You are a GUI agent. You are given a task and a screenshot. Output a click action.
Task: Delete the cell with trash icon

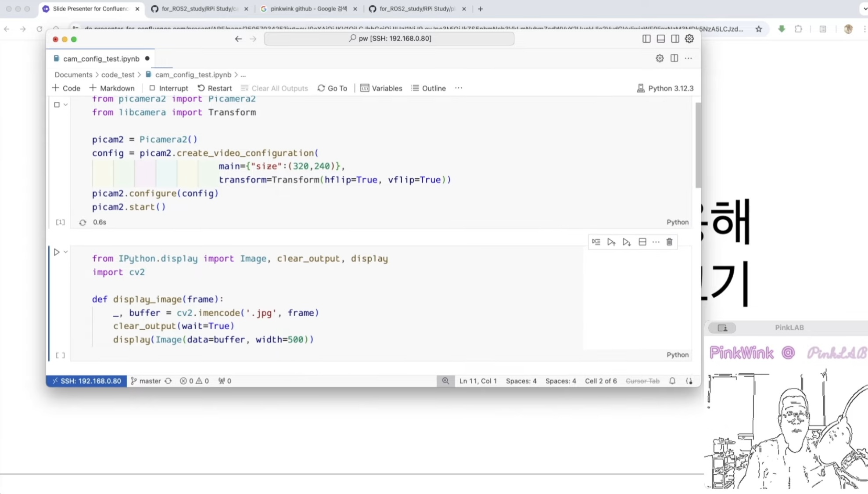tap(669, 242)
